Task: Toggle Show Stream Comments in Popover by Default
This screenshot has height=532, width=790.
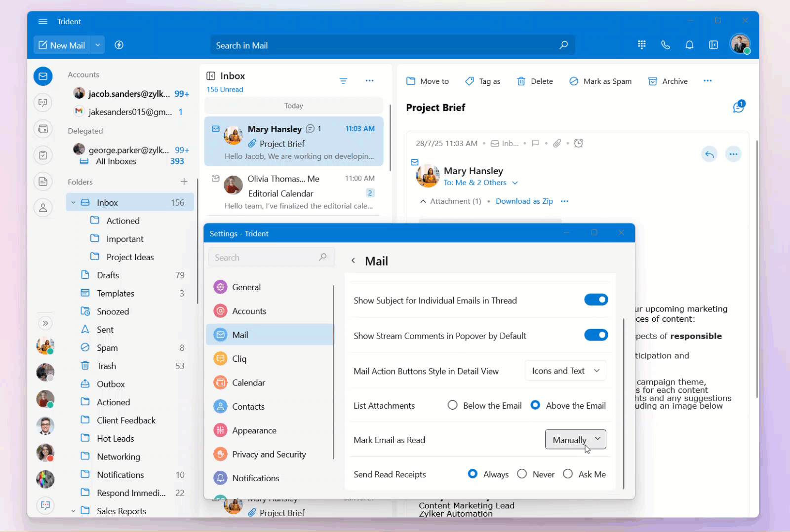Action: pos(596,335)
